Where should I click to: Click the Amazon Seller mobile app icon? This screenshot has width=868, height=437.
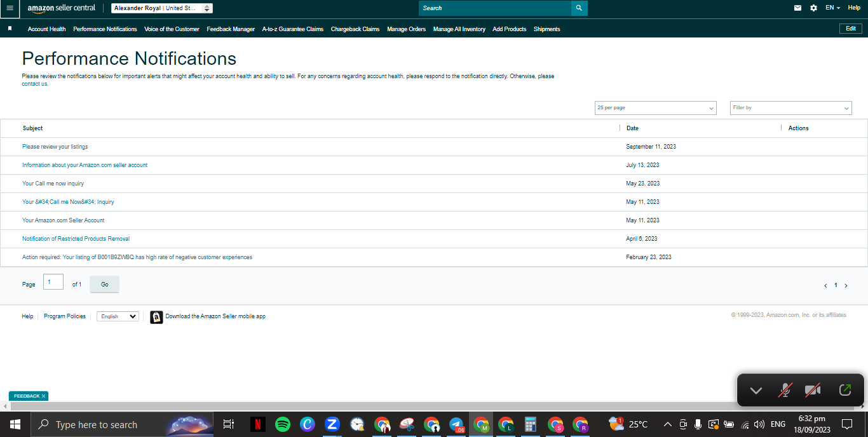(156, 317)
